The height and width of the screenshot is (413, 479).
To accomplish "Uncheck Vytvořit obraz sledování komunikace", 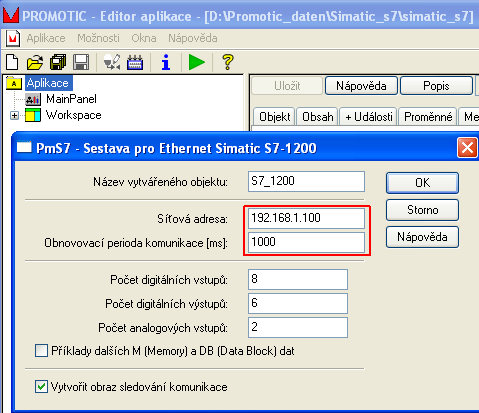I will [x=41, y=387].
